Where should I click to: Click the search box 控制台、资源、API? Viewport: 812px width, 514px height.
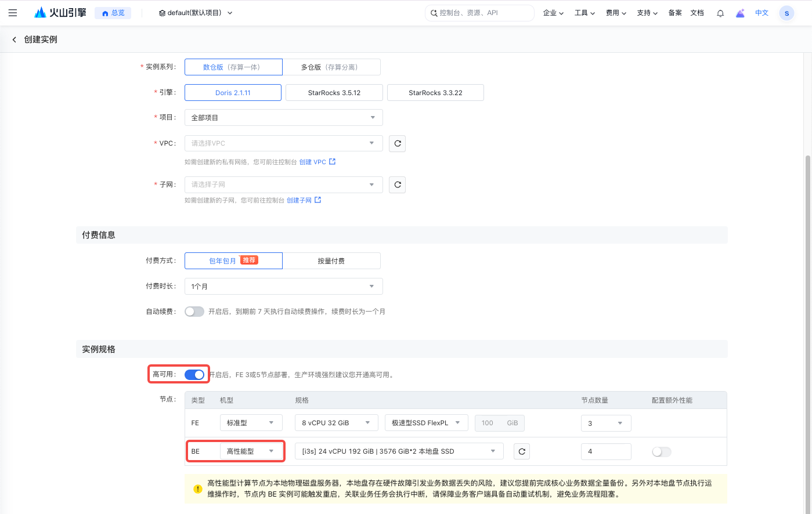click(x=480, y=13)
